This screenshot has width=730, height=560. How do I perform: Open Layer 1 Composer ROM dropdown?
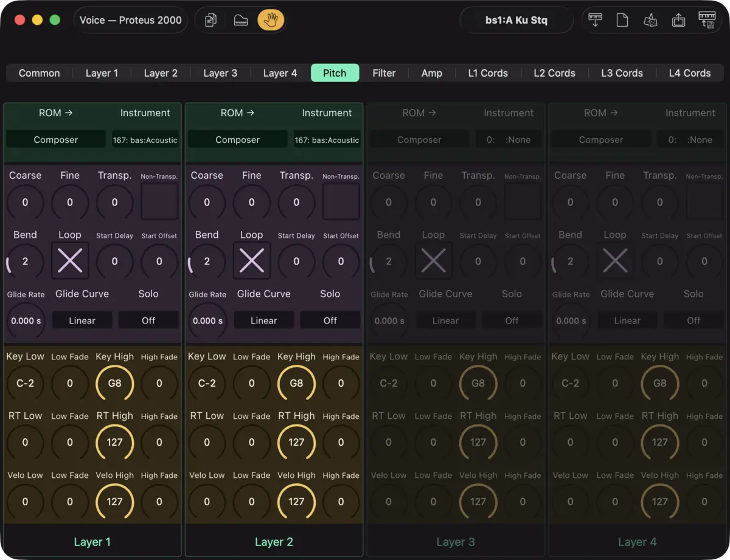56,139
